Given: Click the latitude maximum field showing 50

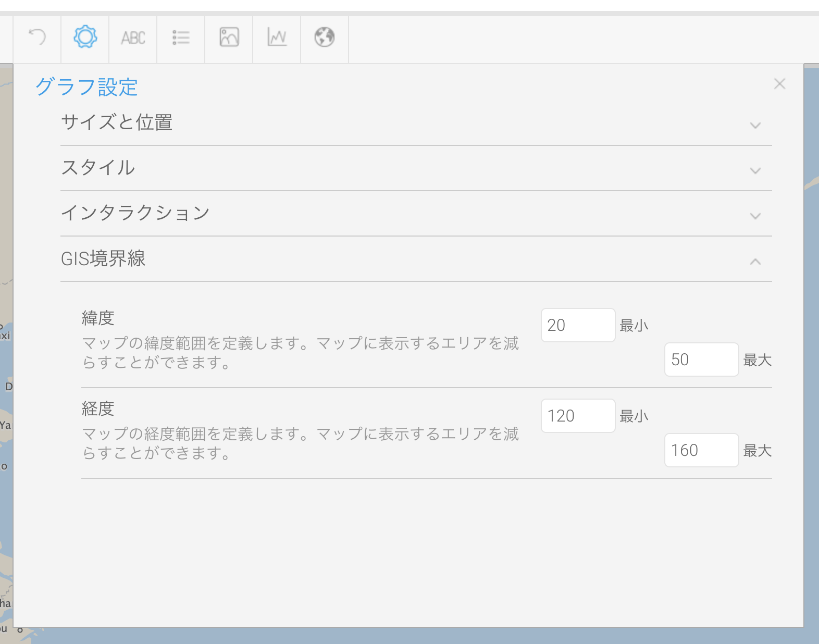Looking at the screenshot, I should (701, 360).
